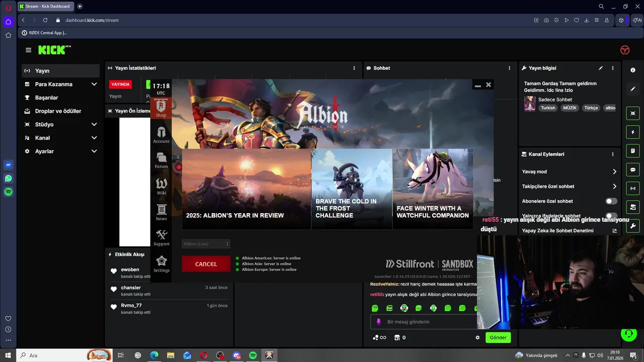Open options menu of Yayın bilgisi panel
The width and height of the screenshot is (644, 362).
pyautogui.click(x=612, y=68)
